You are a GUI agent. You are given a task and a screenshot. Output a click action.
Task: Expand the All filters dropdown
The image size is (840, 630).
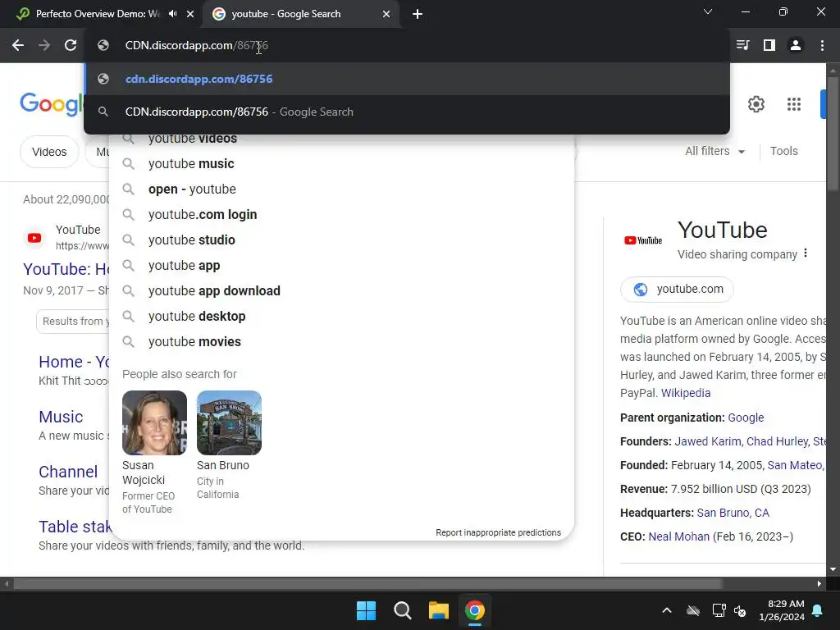tap(715, 151)
